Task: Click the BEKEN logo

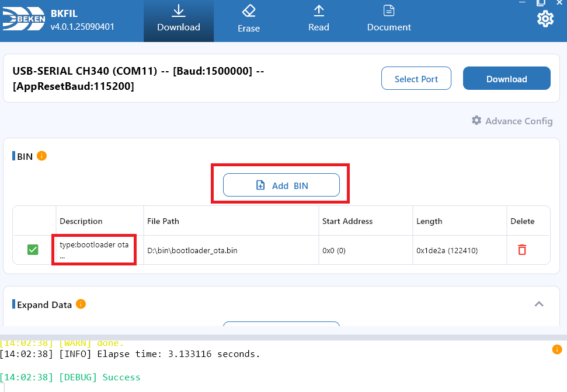Action: point(24,21)
